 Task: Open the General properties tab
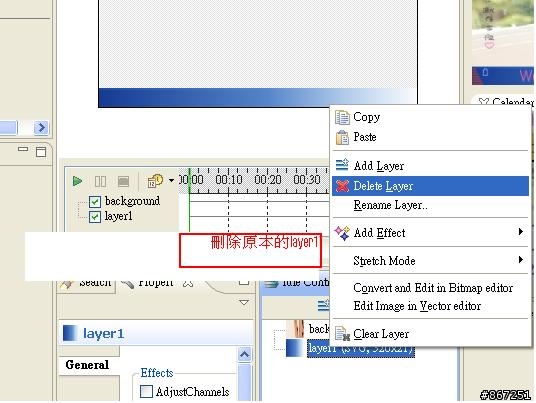coord(88,365)
